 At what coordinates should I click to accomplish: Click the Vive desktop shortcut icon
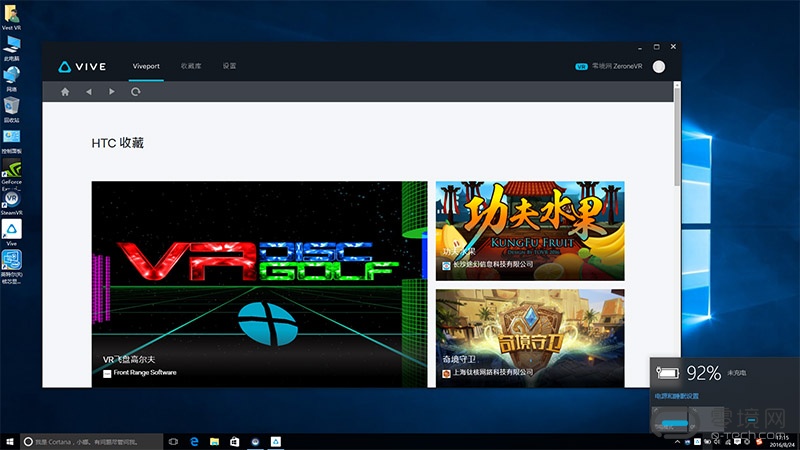[12, 230]
